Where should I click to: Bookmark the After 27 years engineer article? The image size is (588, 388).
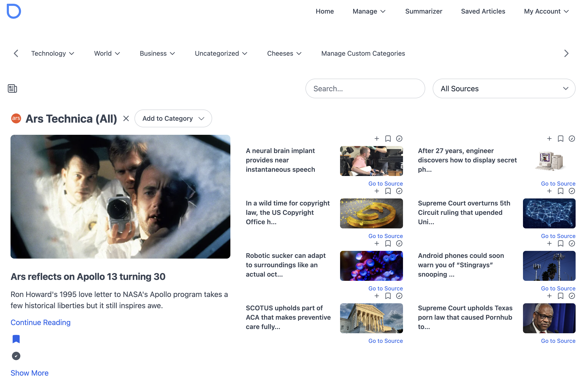(560, 139)
